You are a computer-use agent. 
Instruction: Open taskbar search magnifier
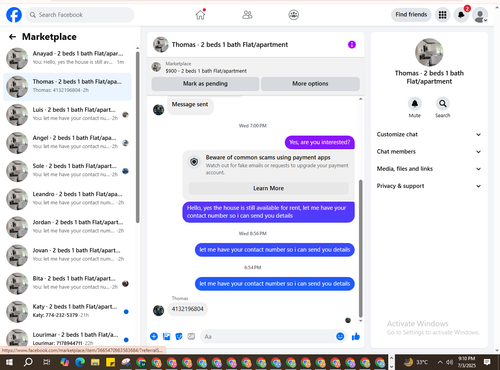point(28,362)
